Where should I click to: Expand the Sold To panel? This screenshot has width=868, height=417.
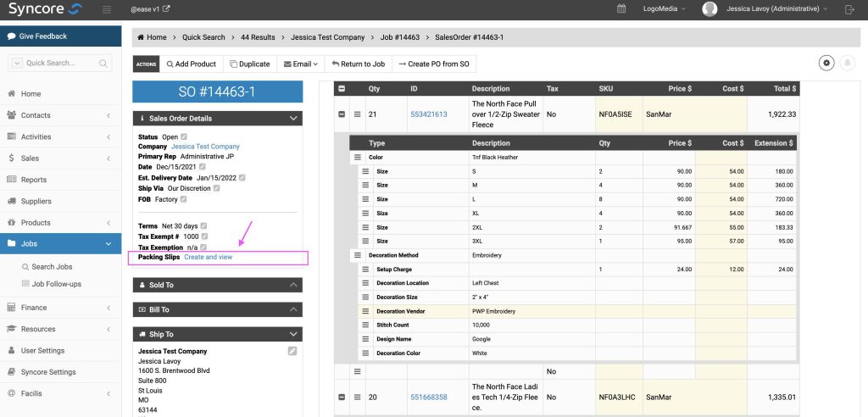(x=293, y=285)
